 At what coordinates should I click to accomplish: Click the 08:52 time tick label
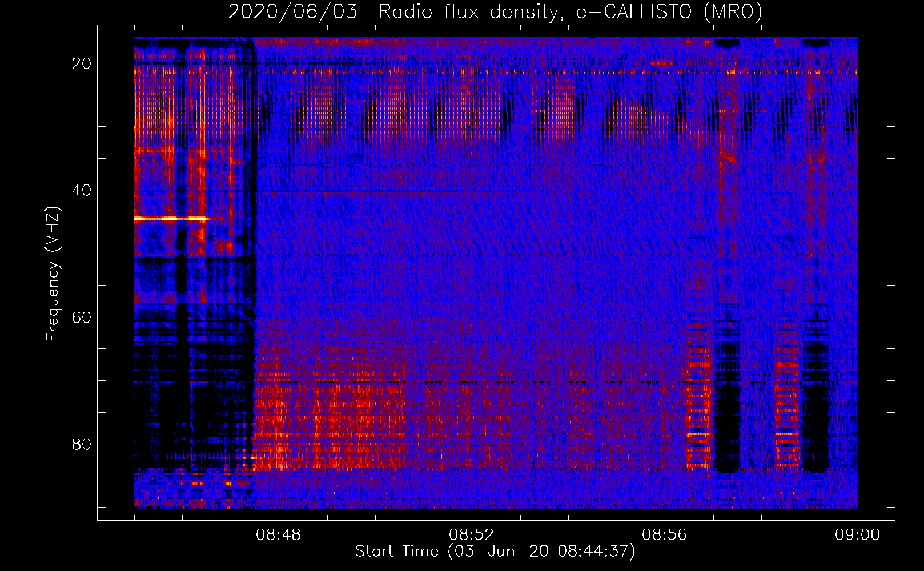pyautogui.click(x=472, y=535)
